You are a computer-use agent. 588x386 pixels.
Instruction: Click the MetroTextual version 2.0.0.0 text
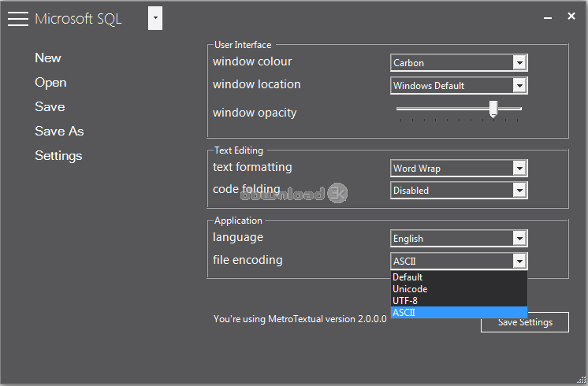(300, 319)
